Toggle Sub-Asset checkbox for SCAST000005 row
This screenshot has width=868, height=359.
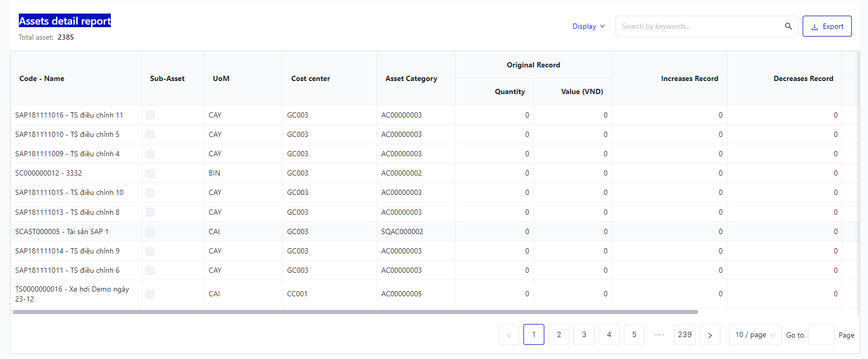coord(150,231)
